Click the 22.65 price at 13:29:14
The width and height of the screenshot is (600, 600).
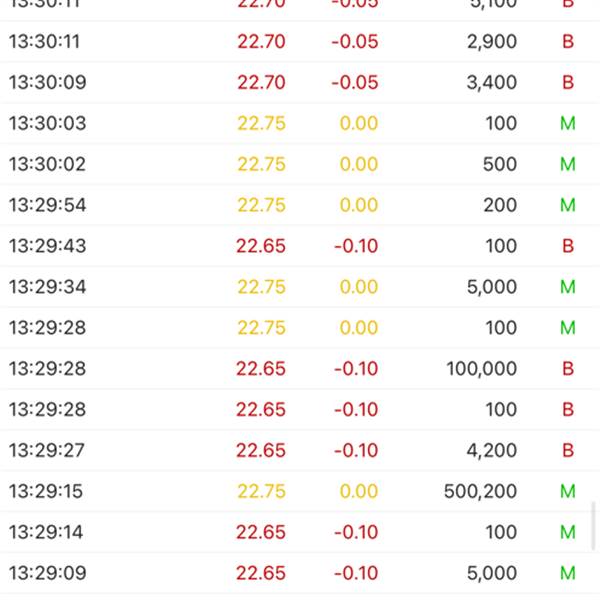(x=261, y=532)
